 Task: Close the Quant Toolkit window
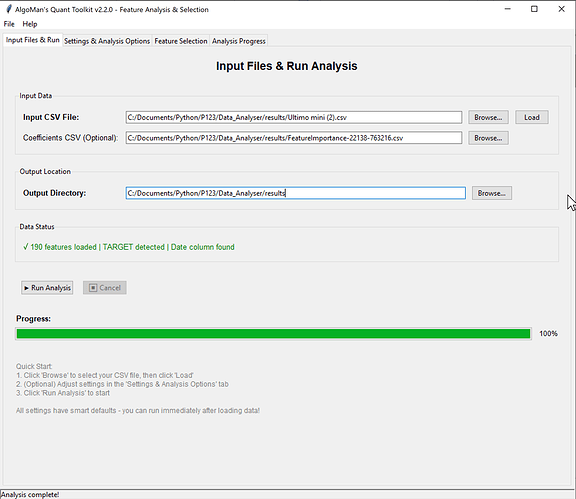coord(561,9)
